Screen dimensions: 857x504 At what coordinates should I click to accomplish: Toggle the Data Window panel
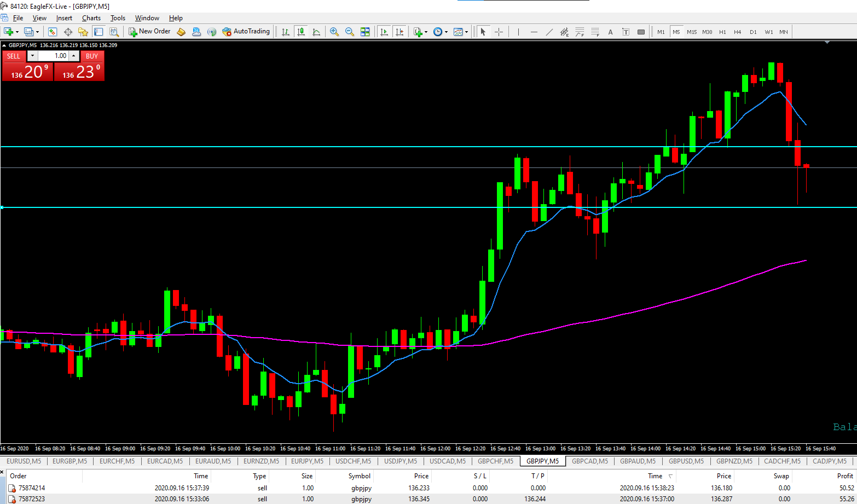point(68,32)
